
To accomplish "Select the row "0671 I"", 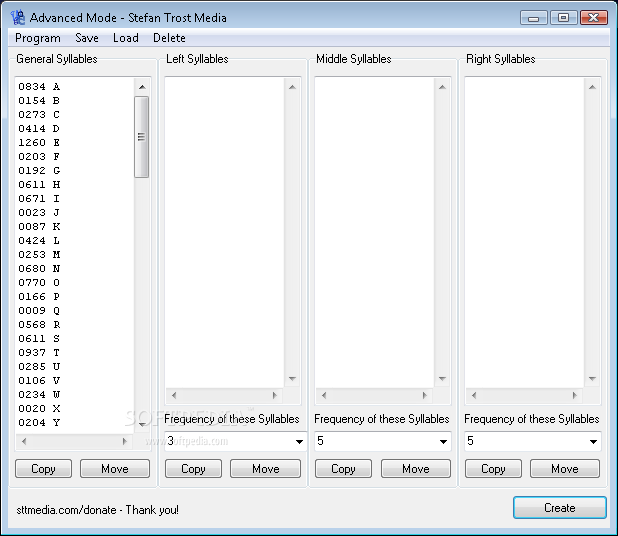I will point(39,199).
